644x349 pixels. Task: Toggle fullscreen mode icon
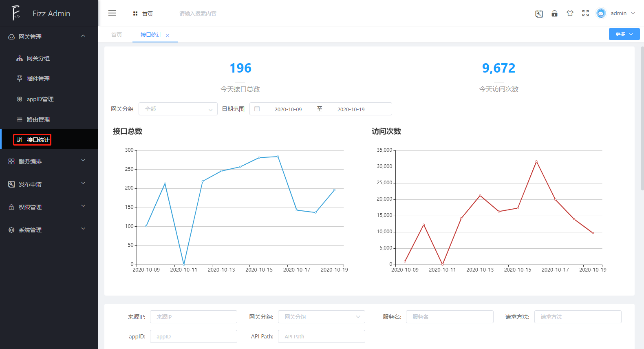[585, 13]
